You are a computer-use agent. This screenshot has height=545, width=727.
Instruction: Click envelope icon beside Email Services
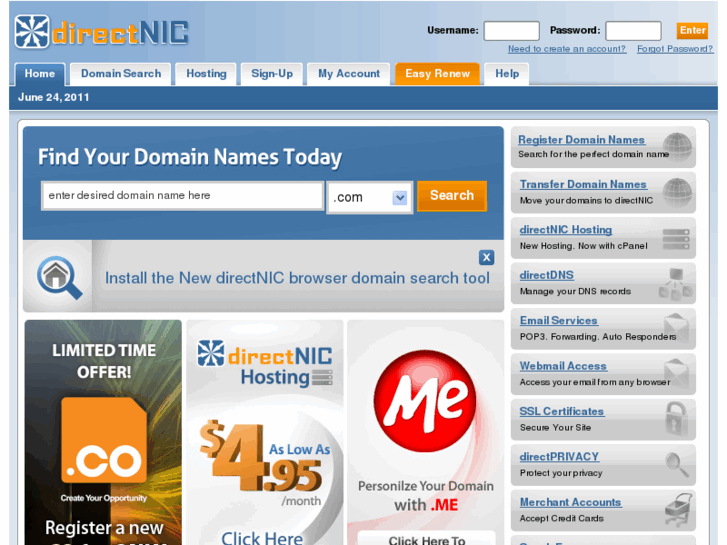pyautogui.click(x=676, y=327)
